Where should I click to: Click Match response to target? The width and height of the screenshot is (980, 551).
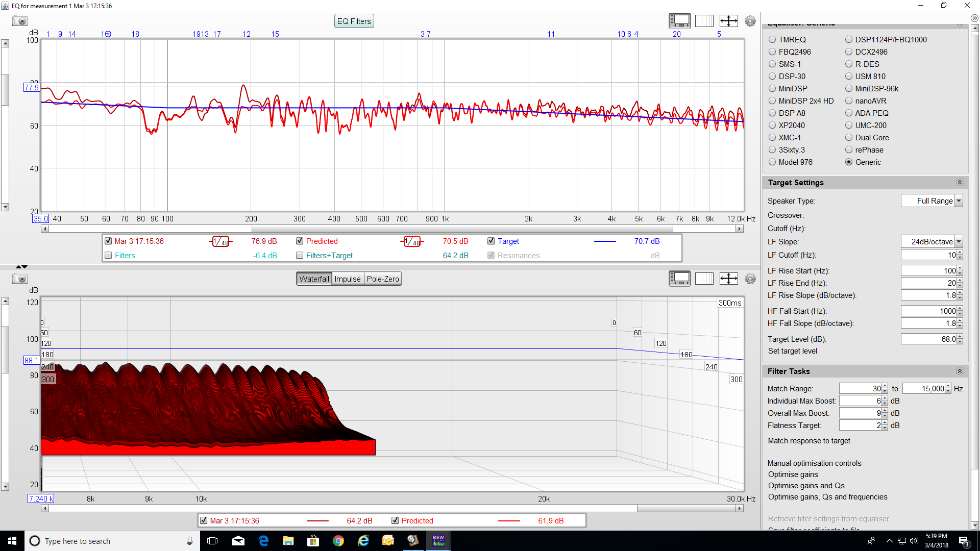(809, 441)
